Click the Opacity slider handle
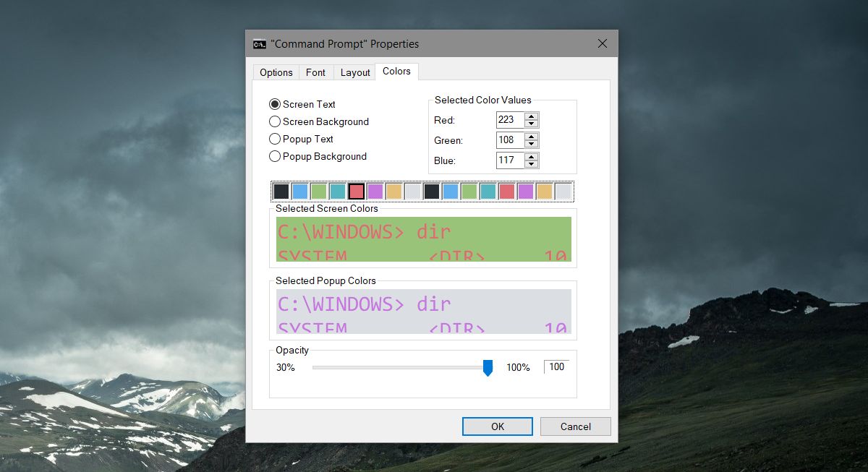 pos(488,368)
